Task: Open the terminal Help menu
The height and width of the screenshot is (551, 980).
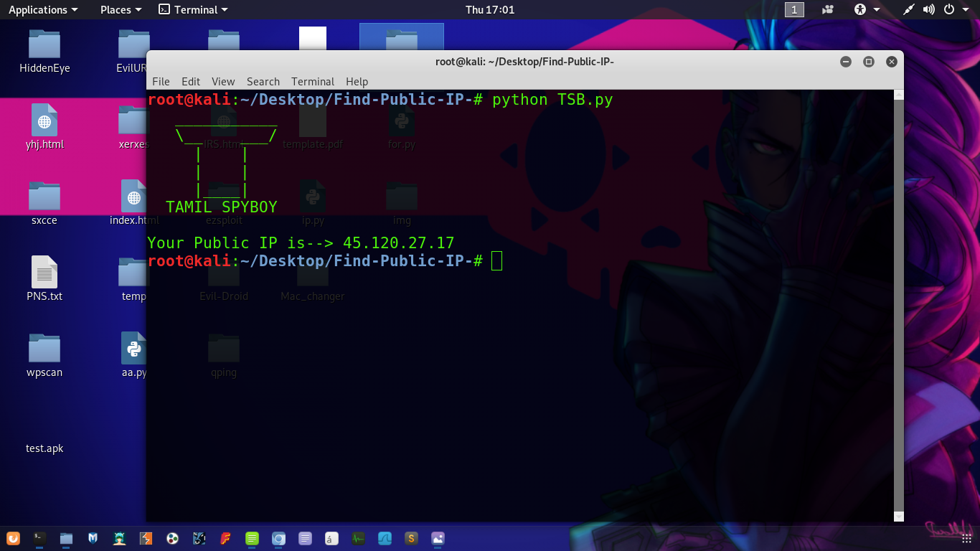Action: pos(357,82)
